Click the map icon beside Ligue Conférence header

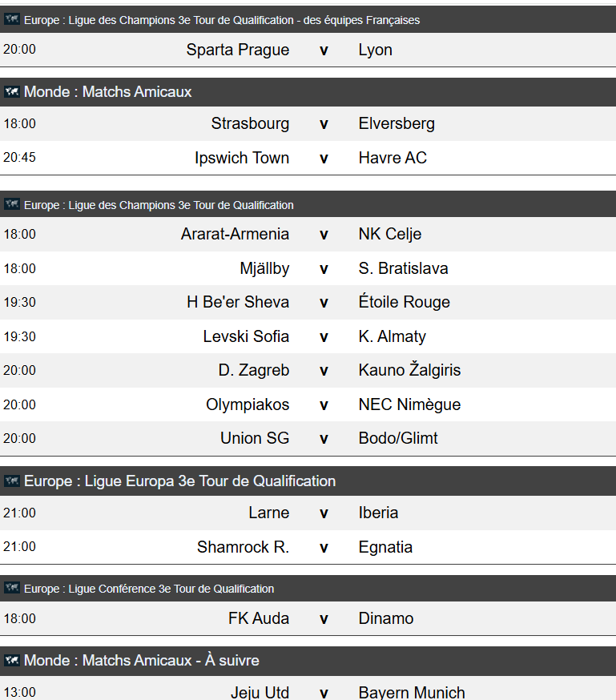pos(11,588)
